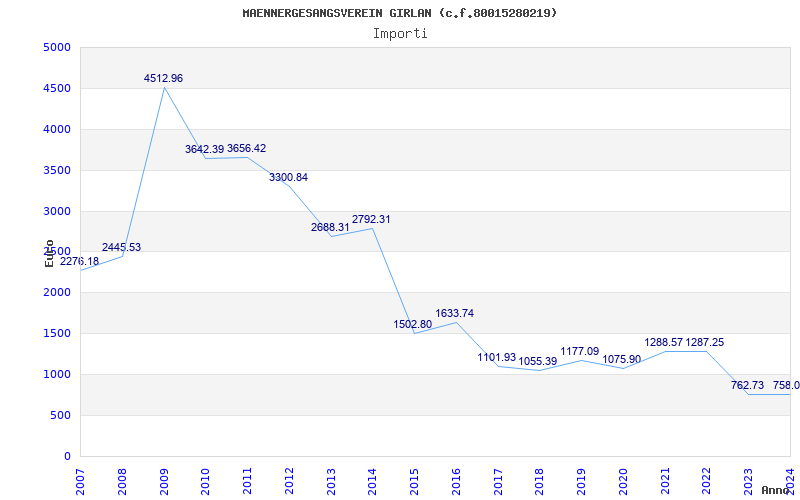Click the 3500 y-axis tick label
This screenshot has height=500, width=800.
coord(57,170)
